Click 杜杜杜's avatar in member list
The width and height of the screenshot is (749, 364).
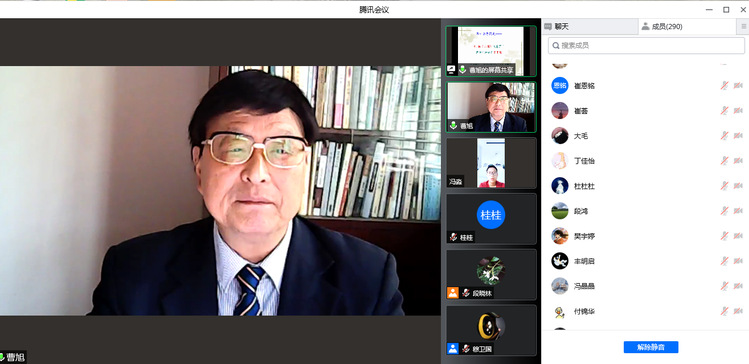(x=560, y=186)
